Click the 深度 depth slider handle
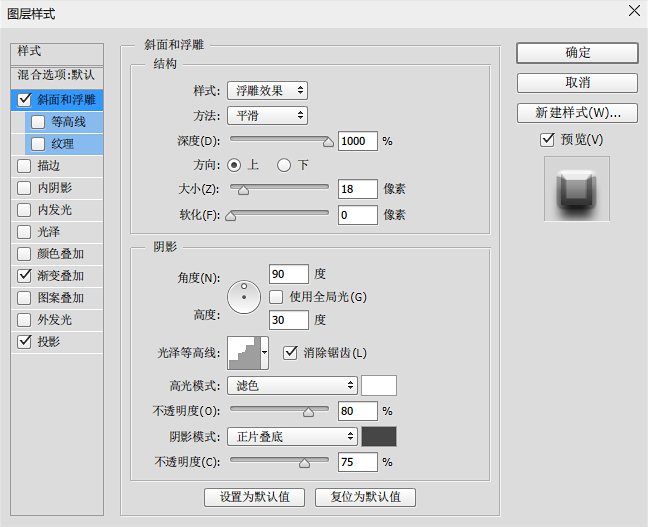The image size is (648, 527). point(328,142)
